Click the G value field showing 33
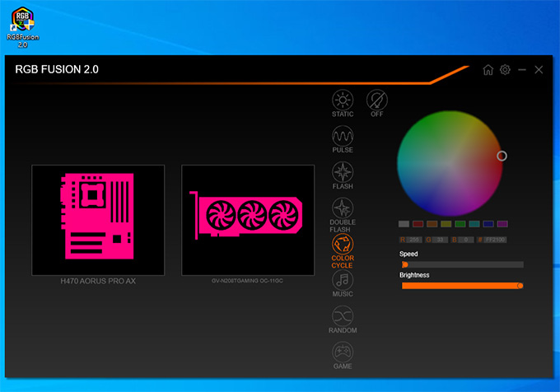Viewport: 560px width, 392px height. [440, 240]
